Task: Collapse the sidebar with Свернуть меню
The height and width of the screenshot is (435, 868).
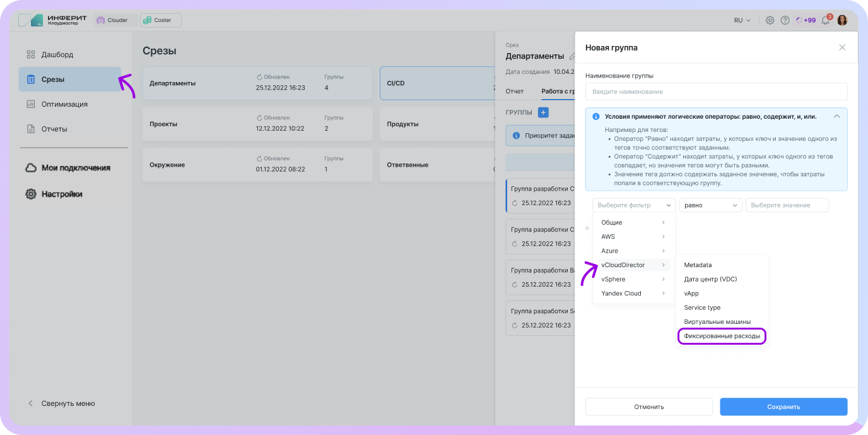Action: click(x=67, y=403)
